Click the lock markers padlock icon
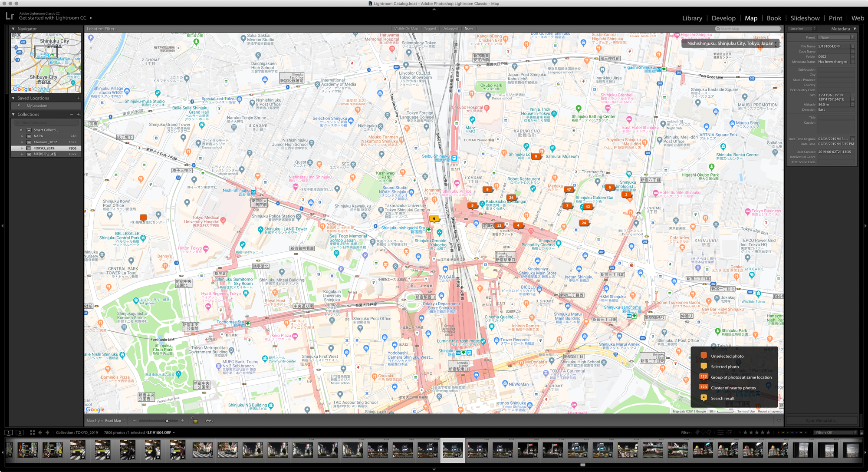Screen dimensions: 868x472 pyautogui.click(x=194, y=420)
